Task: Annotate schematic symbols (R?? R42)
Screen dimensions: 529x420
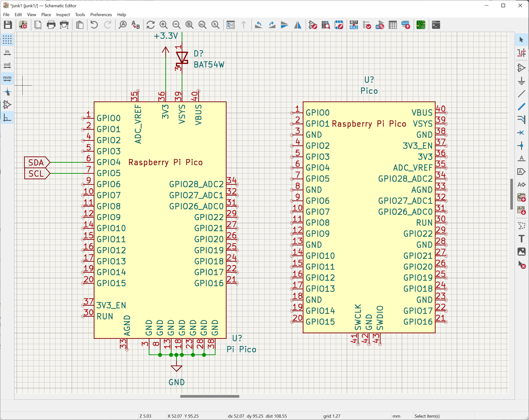Action: (354, 25)
